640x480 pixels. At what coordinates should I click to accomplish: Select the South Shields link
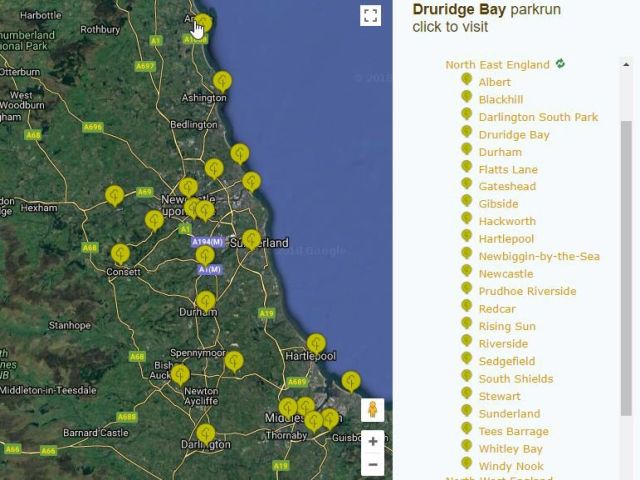pos(516,379)
